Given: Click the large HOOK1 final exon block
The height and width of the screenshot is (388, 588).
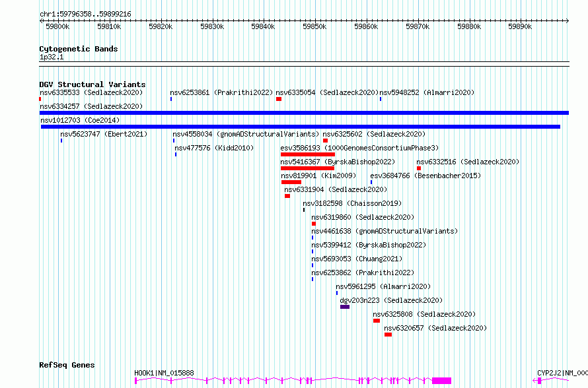Looking at the screenshot, I should (442, 381).
